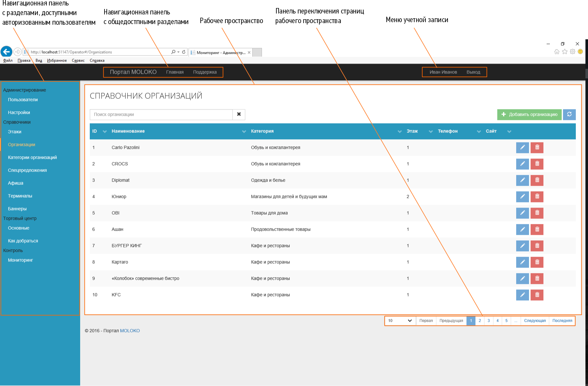
Task: Open the browser settings gear icon
Action: pyautogui.click(x=573, y=52)
